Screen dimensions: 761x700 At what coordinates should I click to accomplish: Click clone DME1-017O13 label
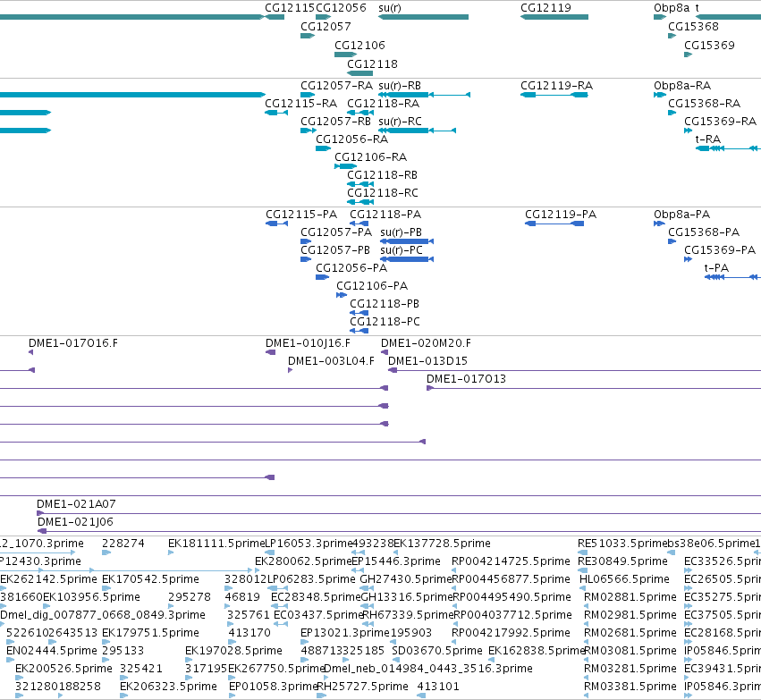point(467,380)
